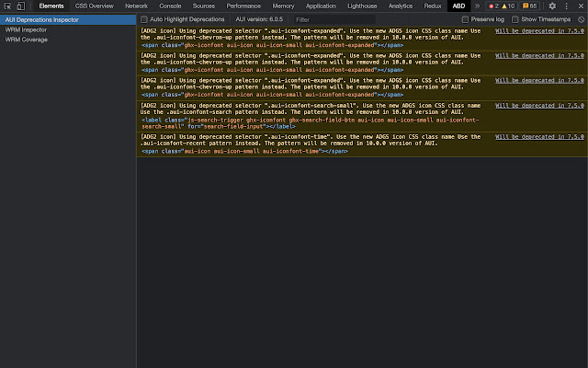
Task: Open deprecated link for aui-iconfont-time entry
Action: pyautogui.click(x=539, y=137)
